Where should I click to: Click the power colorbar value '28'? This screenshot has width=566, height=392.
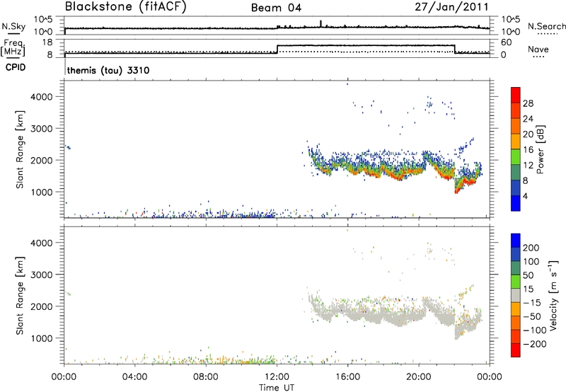[528, 103]
